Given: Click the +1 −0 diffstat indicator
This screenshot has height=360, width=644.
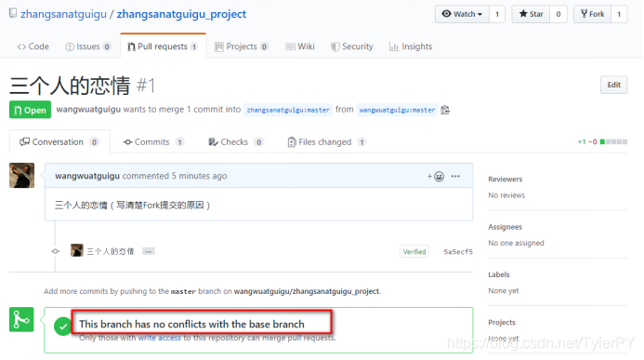Looking at the screenshot, I should pyautogui.click(x=602, y=141).
